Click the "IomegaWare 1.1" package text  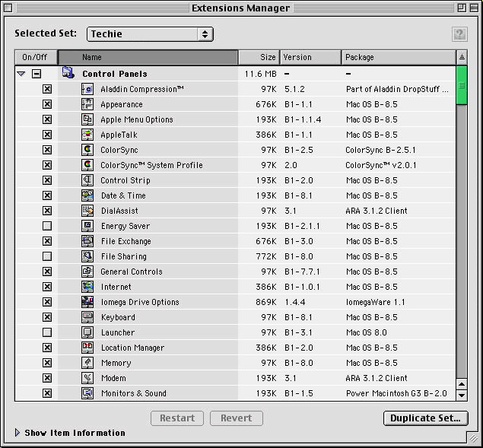tap(375, 302)
